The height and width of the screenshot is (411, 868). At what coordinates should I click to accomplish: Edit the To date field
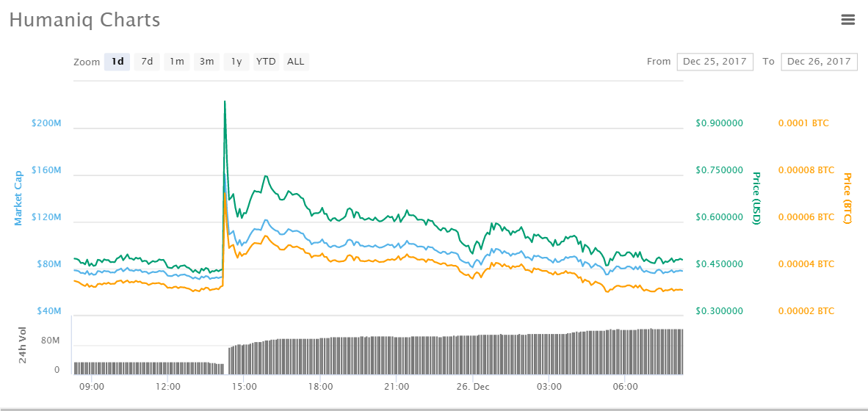(x=820, y=62)
